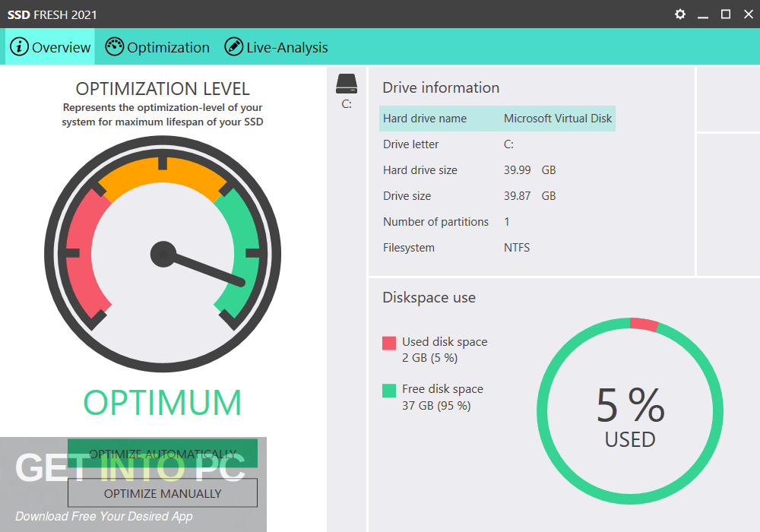Click the 'OPTIMUM' status text
This screenshot has width=760, height=532.
pos(163,403)
